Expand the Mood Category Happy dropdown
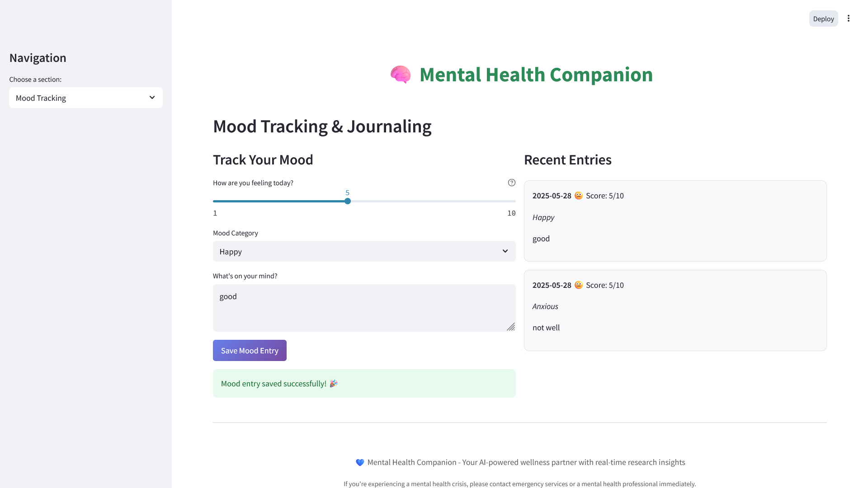The height and width of the screenshot is (488, 868). click(x=364, y=251)
